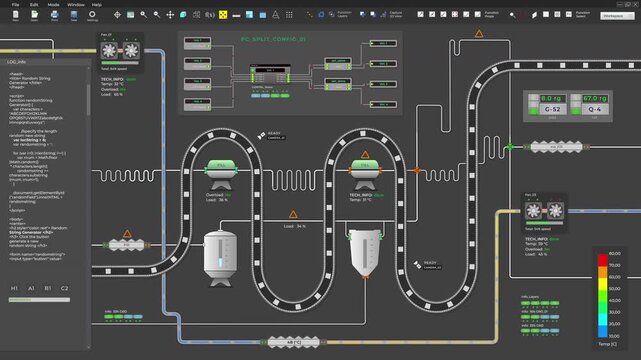Click the 8.0 rg value display
This screenshot has width=641, height=360.
[552, 98]
